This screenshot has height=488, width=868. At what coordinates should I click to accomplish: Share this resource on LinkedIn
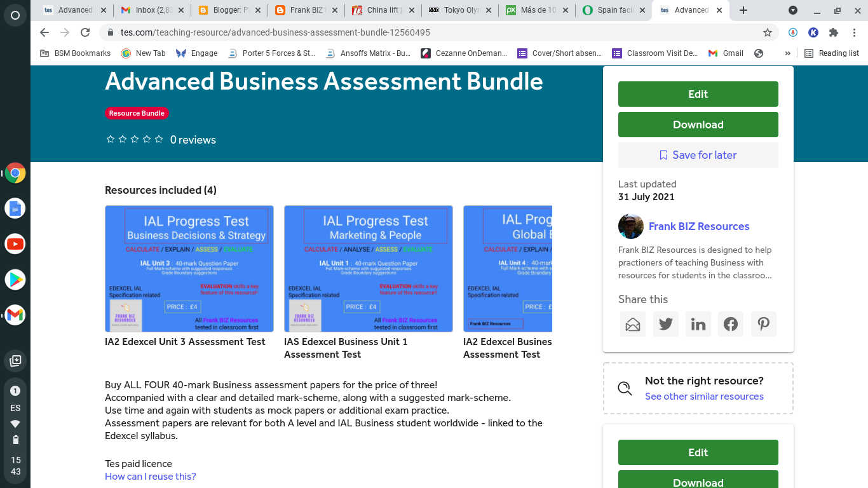[698, 324]
